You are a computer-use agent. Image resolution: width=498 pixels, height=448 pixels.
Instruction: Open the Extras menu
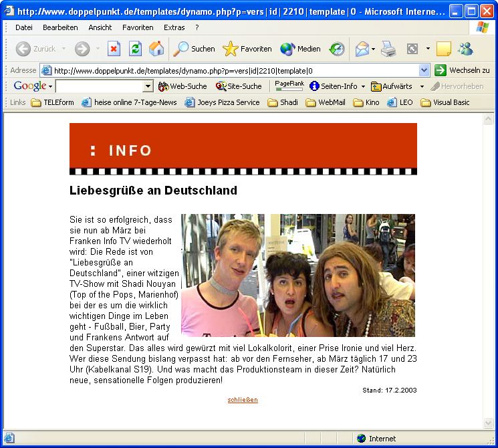pyautogui.click(x=174, y=27)
